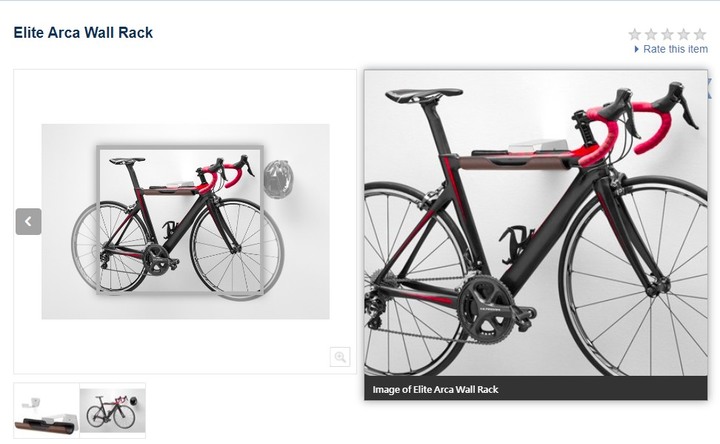Click the zoom lens box on main image
This screenshot has width=720, height=444.
pos(180,219)
